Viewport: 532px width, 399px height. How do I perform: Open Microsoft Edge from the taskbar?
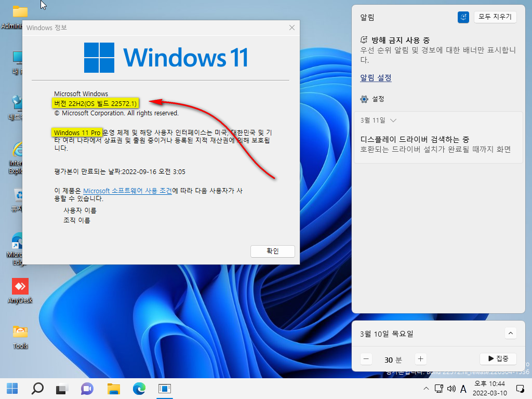tap(139, 389)
